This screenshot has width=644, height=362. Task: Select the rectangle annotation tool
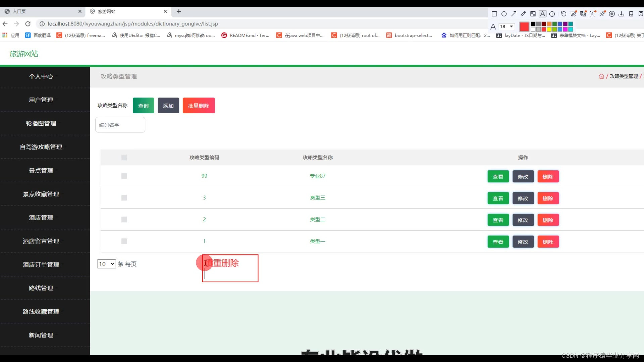[494, 14]
